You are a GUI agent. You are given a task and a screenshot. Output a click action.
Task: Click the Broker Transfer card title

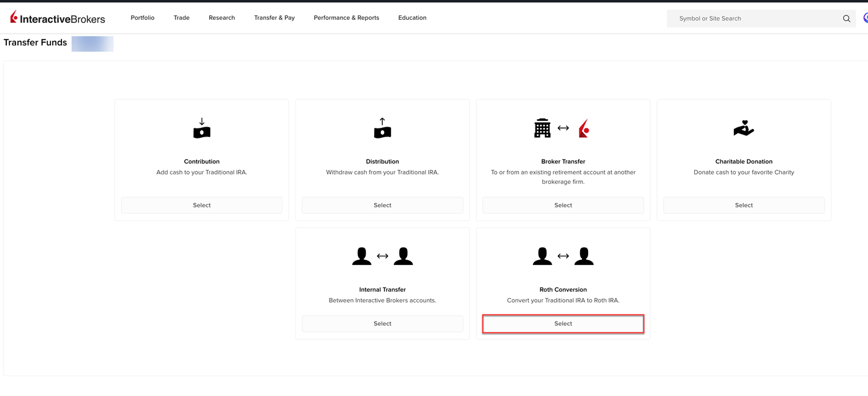563,161
